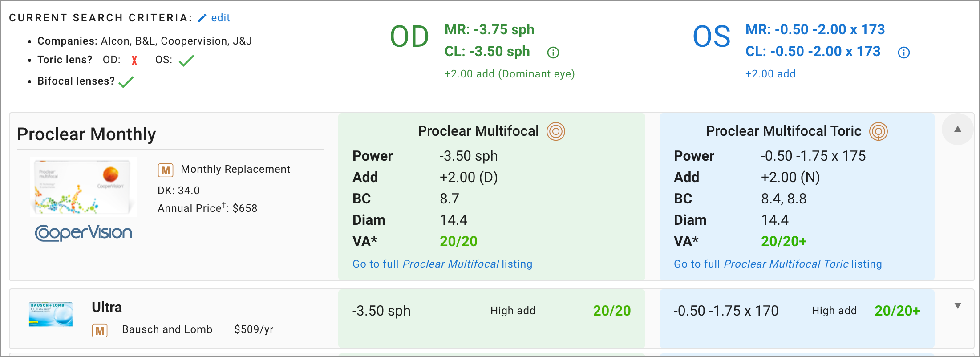Toggle the OS toric lens checkmark
980x357 pixels.
186,60
